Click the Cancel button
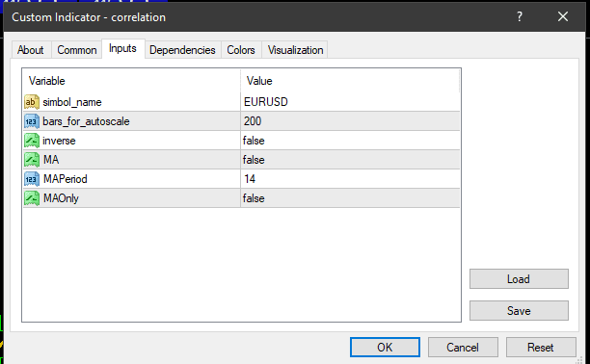This screenshot has height=364, width=590. click(x=463, y=347)
